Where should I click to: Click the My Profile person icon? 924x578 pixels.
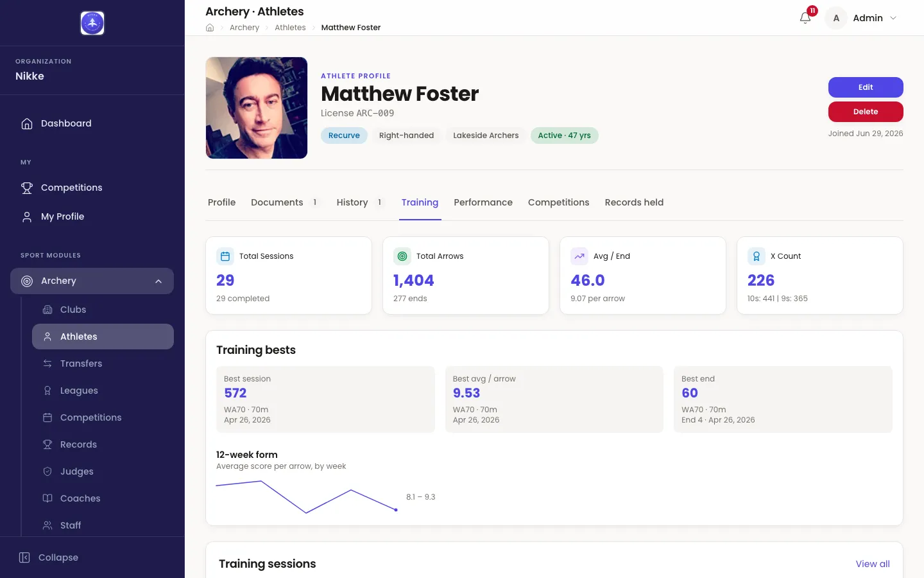tap(27, 216)
